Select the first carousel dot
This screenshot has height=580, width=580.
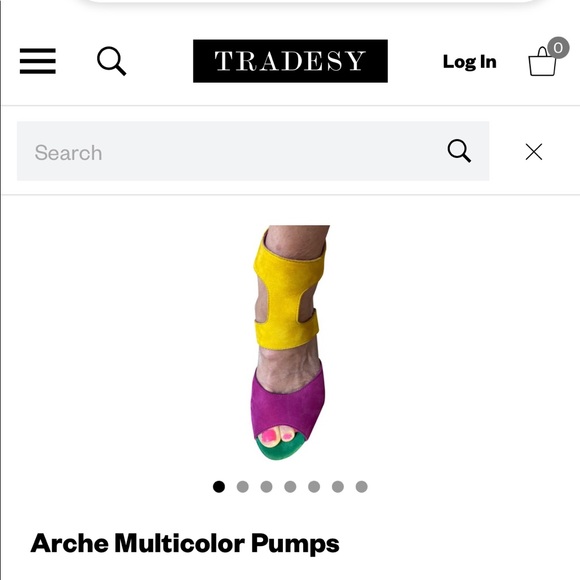click(219, 486)
